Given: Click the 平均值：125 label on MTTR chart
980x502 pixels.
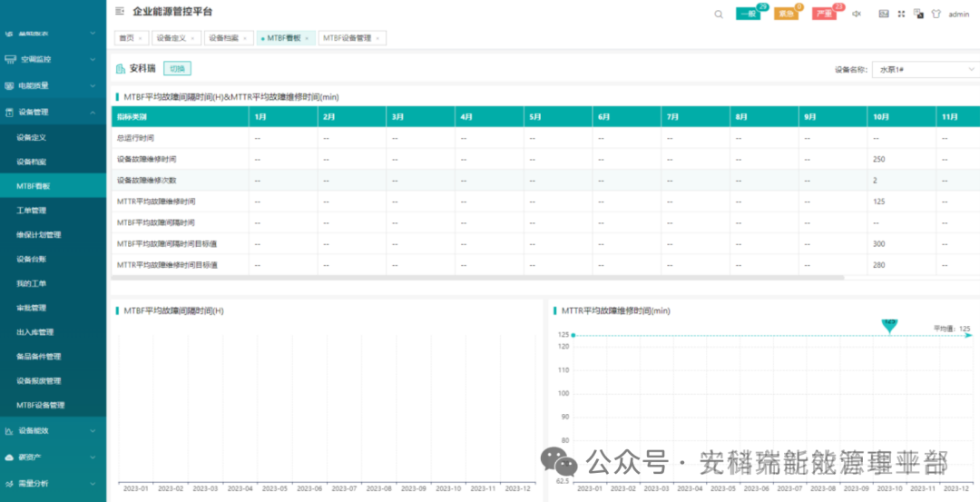Looking at the screenshot, I should coord(952,329).
